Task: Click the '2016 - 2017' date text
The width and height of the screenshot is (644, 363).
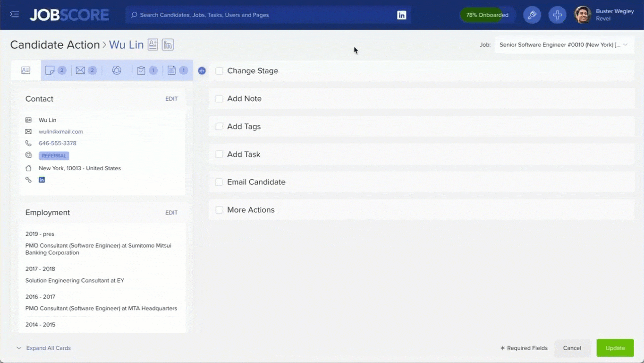Action: 40,297
